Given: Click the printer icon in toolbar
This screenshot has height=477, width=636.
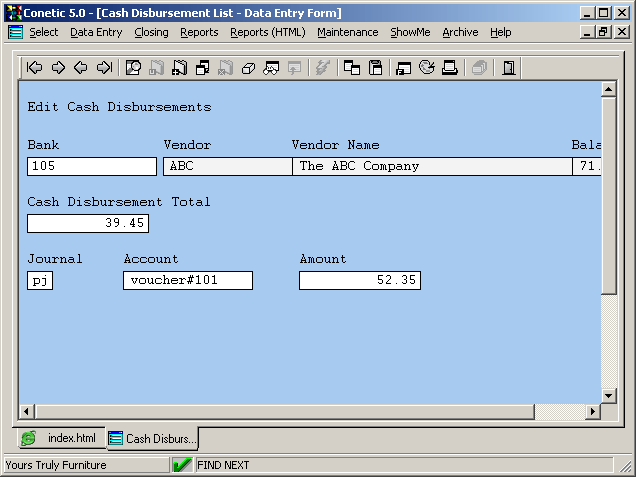Looking at the screenshot, I should tap(450, 68).
